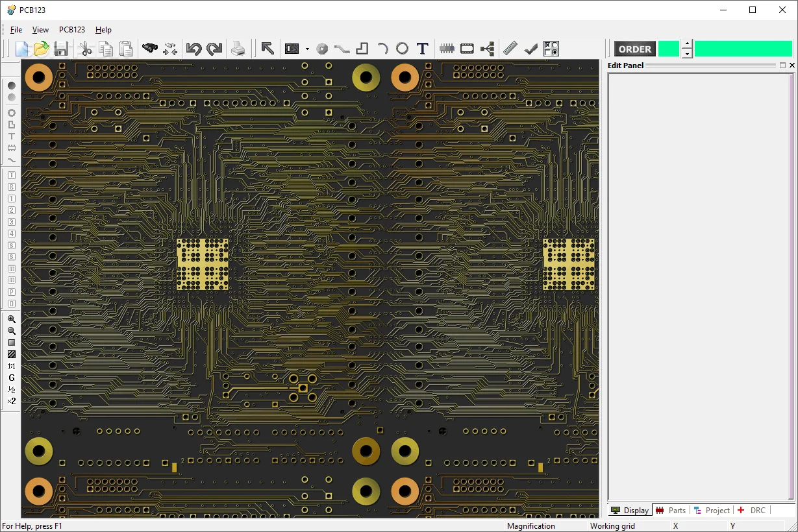Toggle the Bottom layer visibility
This screenshot has height=532, width=798.
(11, 186)
